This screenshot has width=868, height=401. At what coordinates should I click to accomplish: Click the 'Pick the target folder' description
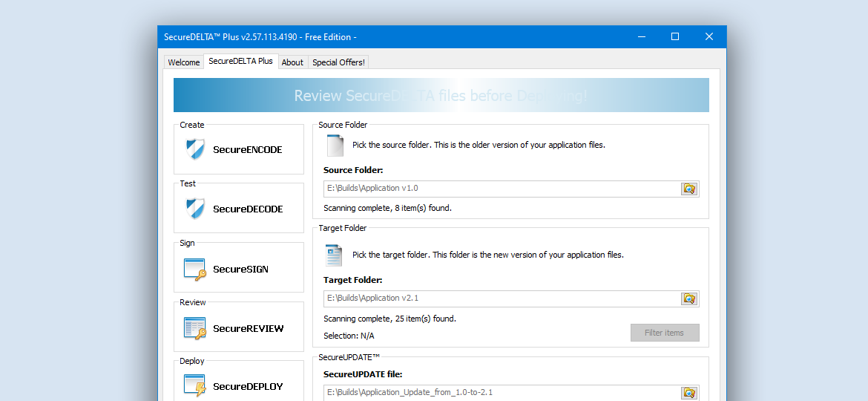(x=488, y=255)
